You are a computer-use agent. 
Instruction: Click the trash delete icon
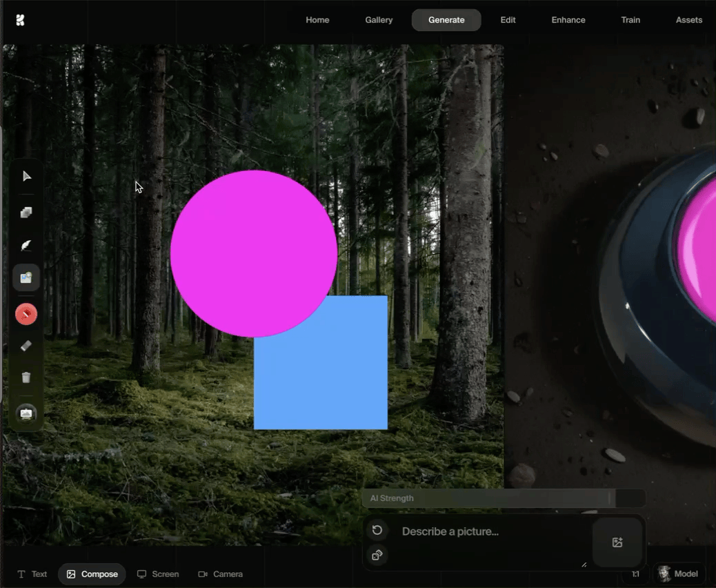(x=26, y=378)
